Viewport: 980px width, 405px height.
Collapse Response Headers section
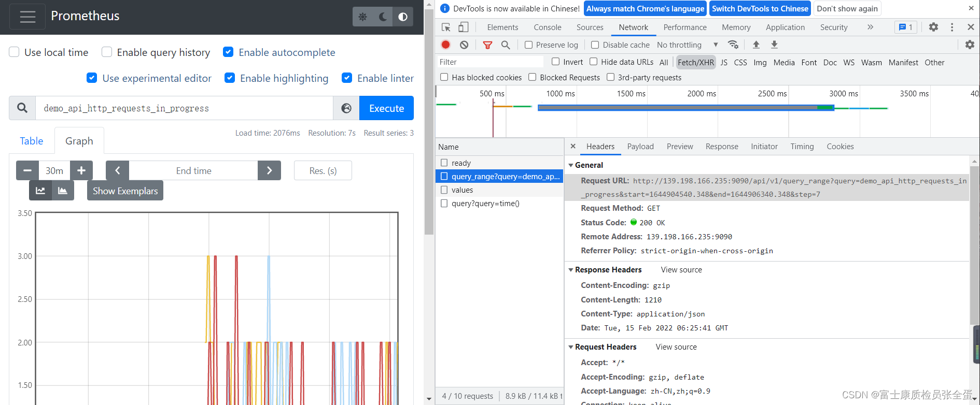[x=571, y=270]
